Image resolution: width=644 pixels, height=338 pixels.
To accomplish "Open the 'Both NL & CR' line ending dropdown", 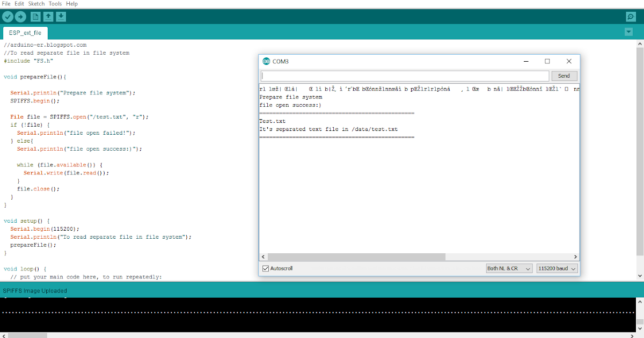I will point(508,268).
